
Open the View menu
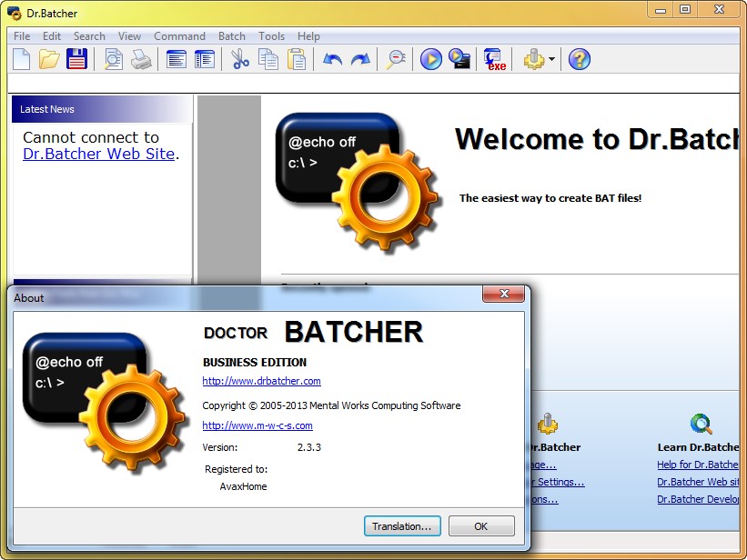(129, 36)
